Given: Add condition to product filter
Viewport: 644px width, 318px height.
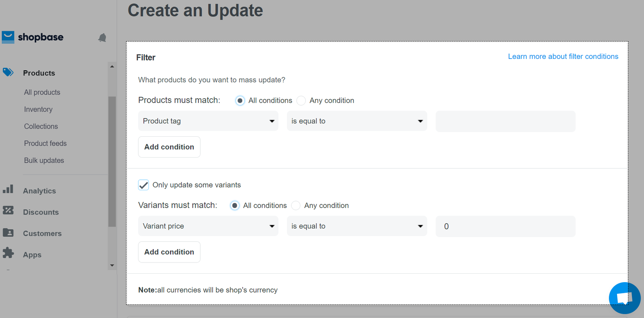Looking at the screenshot, I should pos(169,147).
